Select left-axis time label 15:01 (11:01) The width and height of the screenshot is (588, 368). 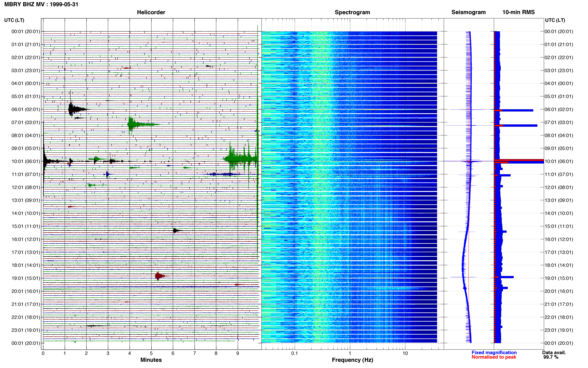point(26,226)
